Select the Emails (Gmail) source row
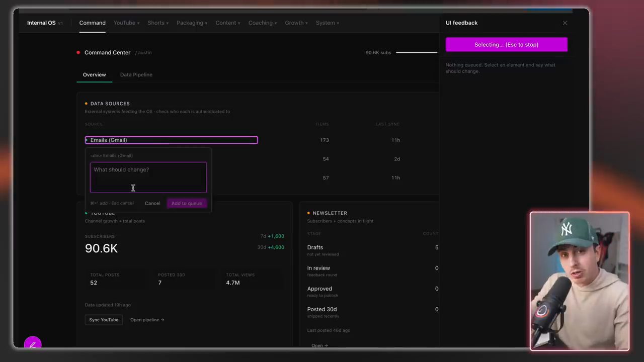644x362 pixels. pos(171,140)
